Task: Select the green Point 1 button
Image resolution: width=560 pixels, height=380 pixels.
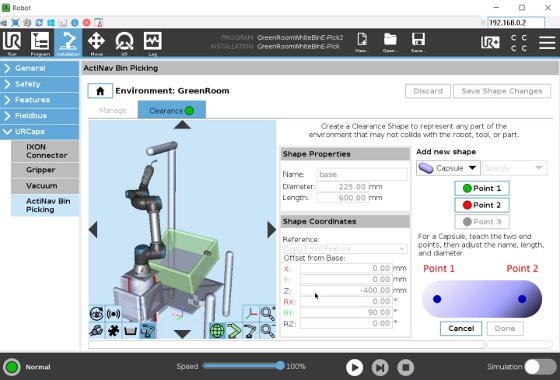Action: click(x=482, y=188)
